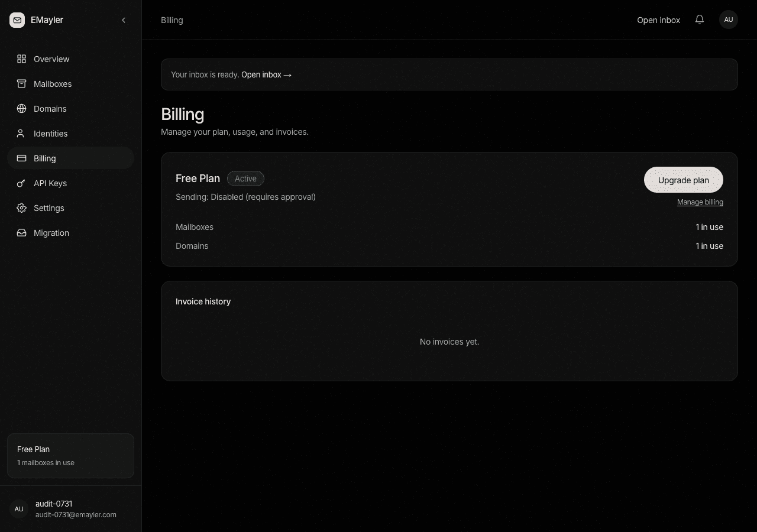
Task: Click the 'No invoices yet.' message
Action: (x=449, y=342)
